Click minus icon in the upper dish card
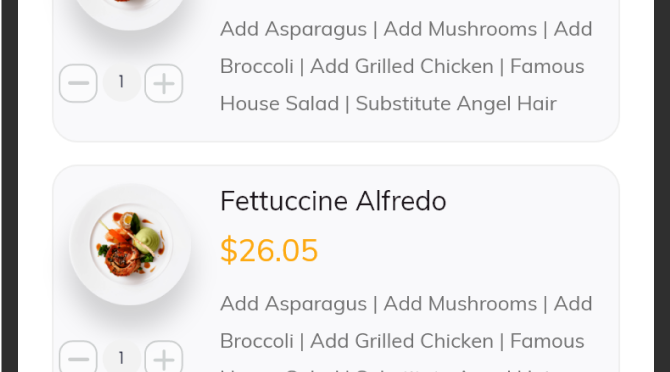Screen dimensions: 670x372 pos(78,83)
